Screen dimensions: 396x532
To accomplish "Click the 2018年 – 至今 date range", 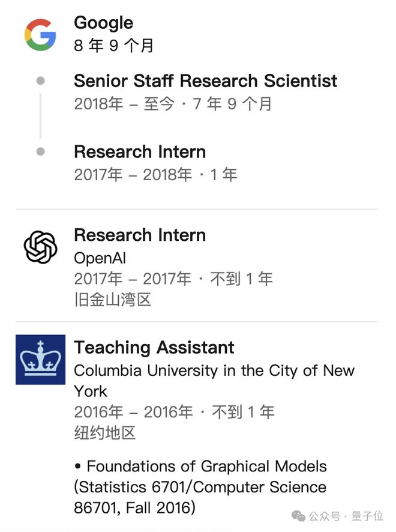I will pos(124,104).
